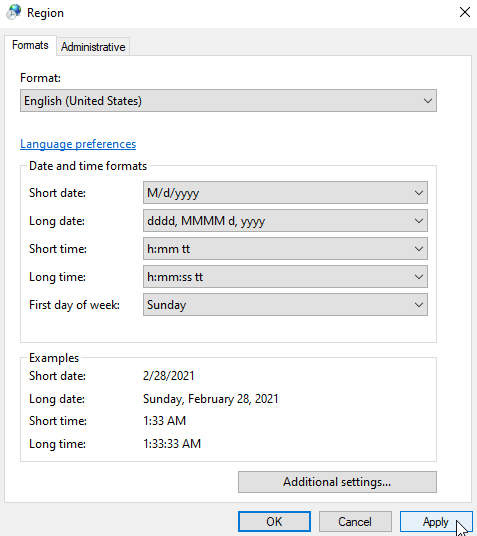Expand the Long date format dropdown
The image size is (477, 536).
click(285, 221)
